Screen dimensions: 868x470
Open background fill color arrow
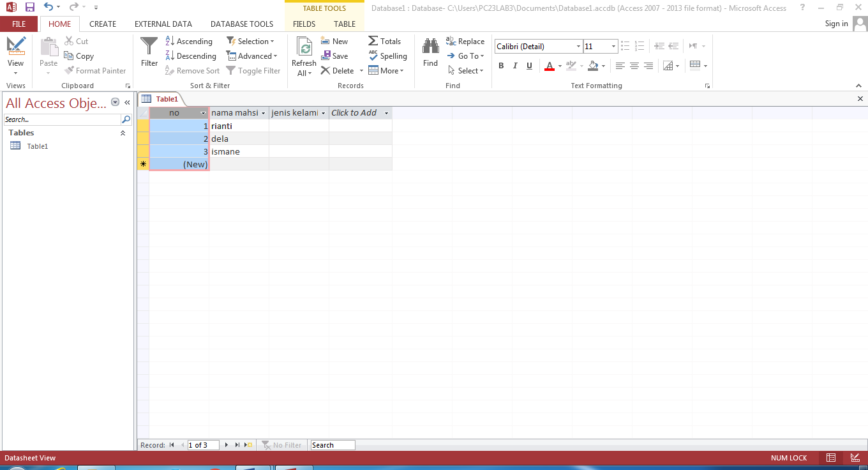603,66
